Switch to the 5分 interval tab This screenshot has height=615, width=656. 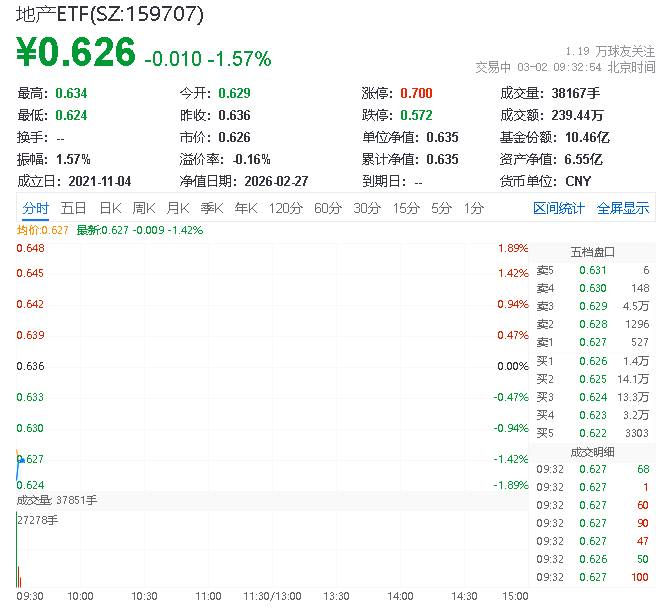click(441, 208)
